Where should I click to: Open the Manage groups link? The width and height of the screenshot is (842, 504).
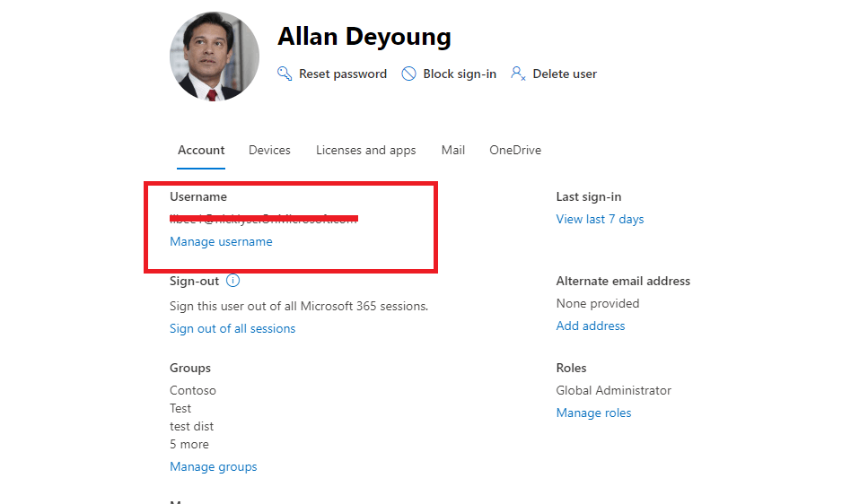[213, 467]
